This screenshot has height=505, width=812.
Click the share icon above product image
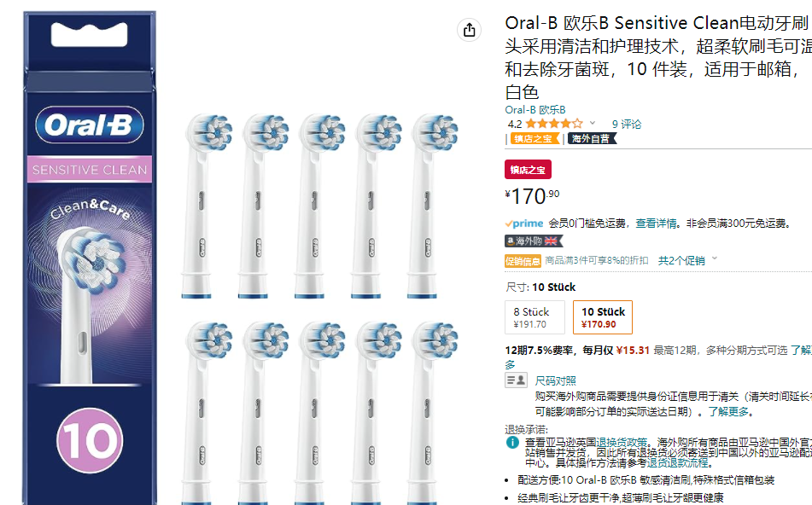pyautogui.click(x=469, y=30)
